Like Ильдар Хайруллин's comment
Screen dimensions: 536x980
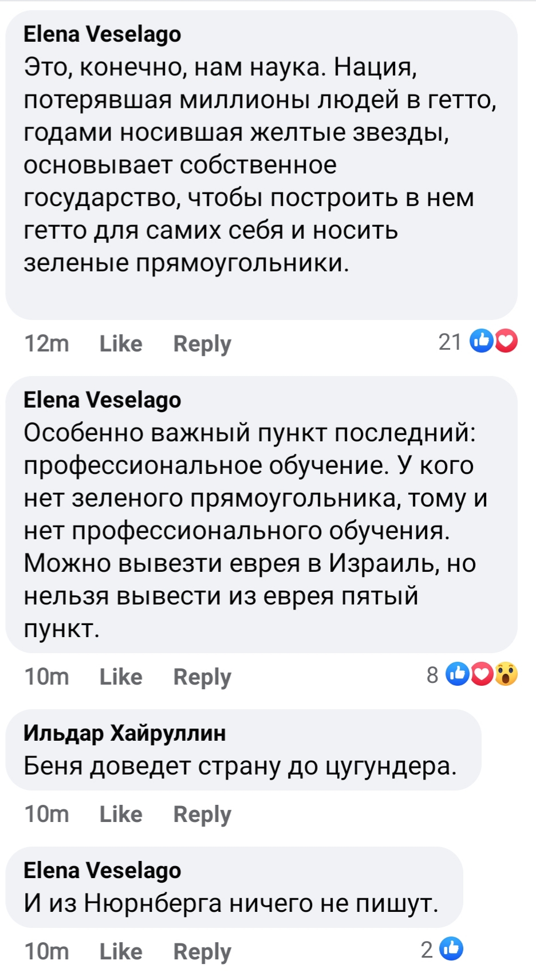click(121, 814)
